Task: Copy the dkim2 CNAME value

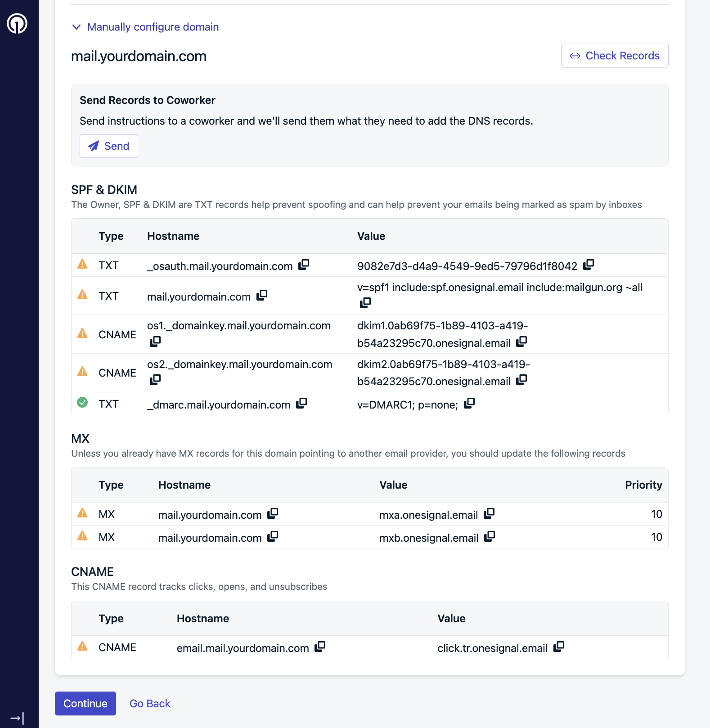Action: (521, 380)
